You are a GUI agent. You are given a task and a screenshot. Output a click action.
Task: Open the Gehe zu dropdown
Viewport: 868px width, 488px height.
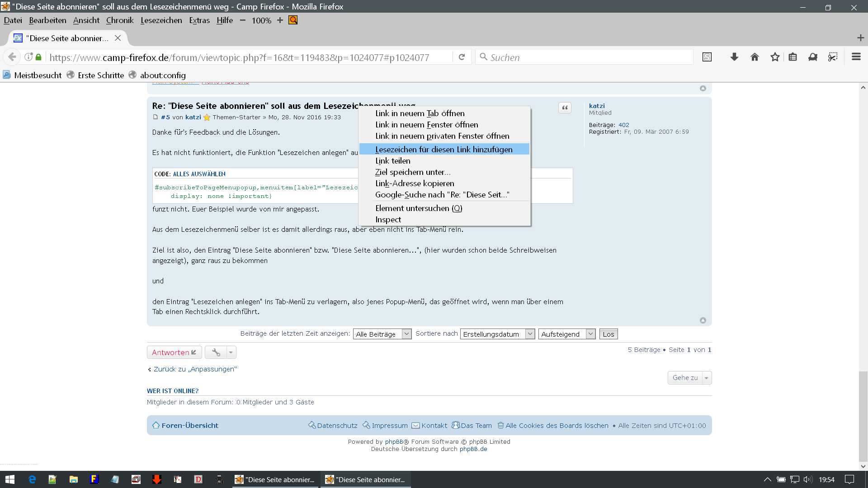(x=689, y=378)
